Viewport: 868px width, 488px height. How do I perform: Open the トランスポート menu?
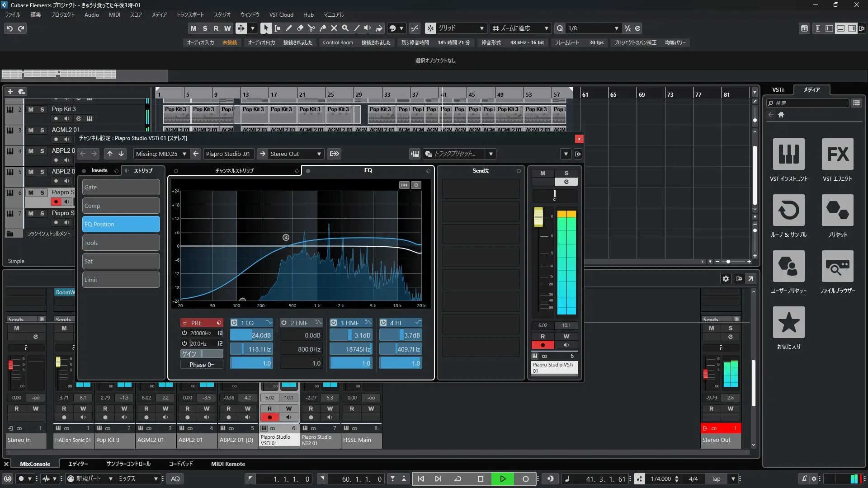coord(190,15)
